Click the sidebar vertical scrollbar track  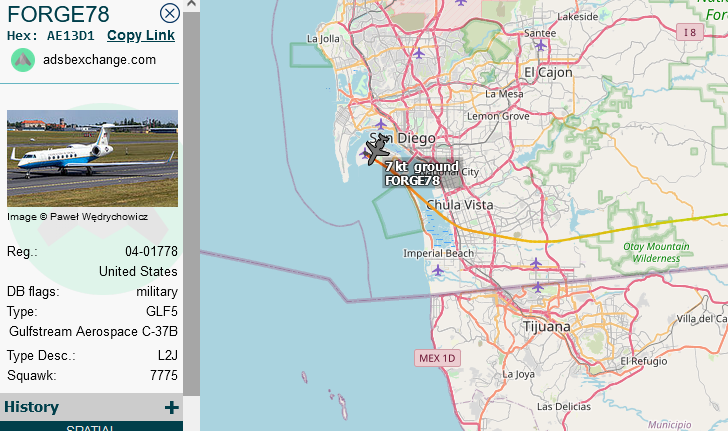[x=191, y=204]
